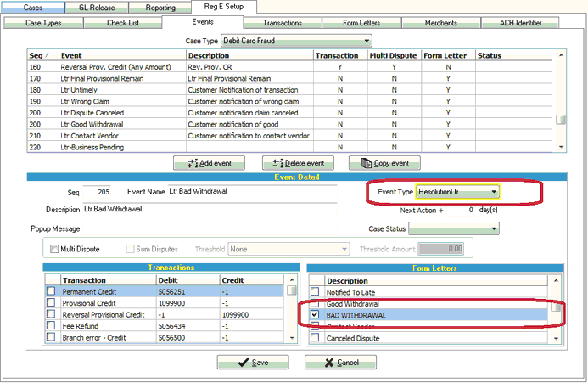
Task: Open the GL Release tab
Action: (x=97, y=8)
